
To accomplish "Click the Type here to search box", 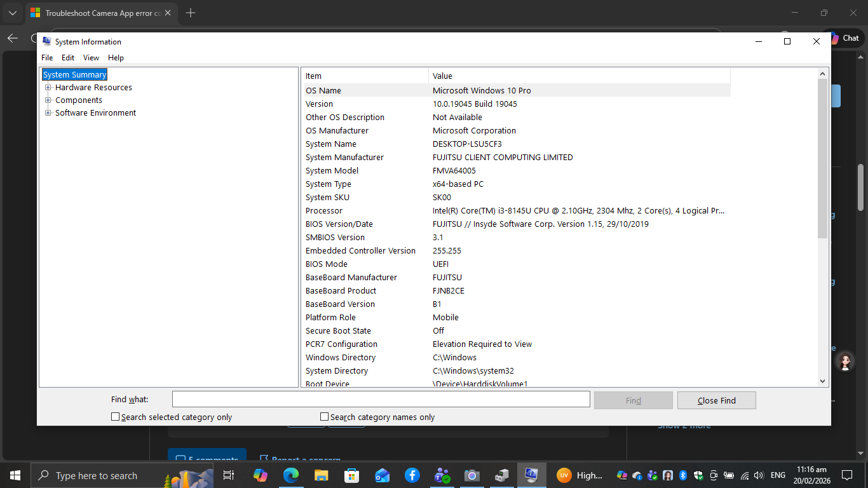I will click(122, 475).
